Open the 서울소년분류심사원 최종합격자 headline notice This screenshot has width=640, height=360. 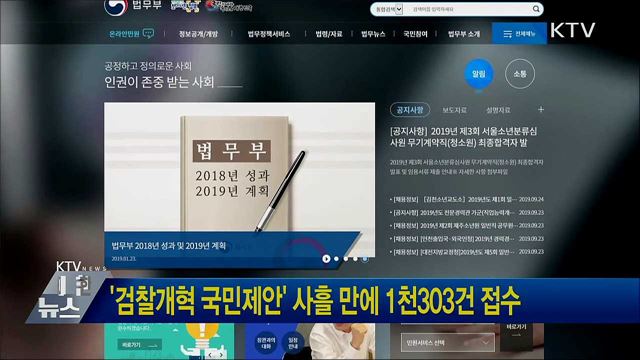[x=464, y=137]
